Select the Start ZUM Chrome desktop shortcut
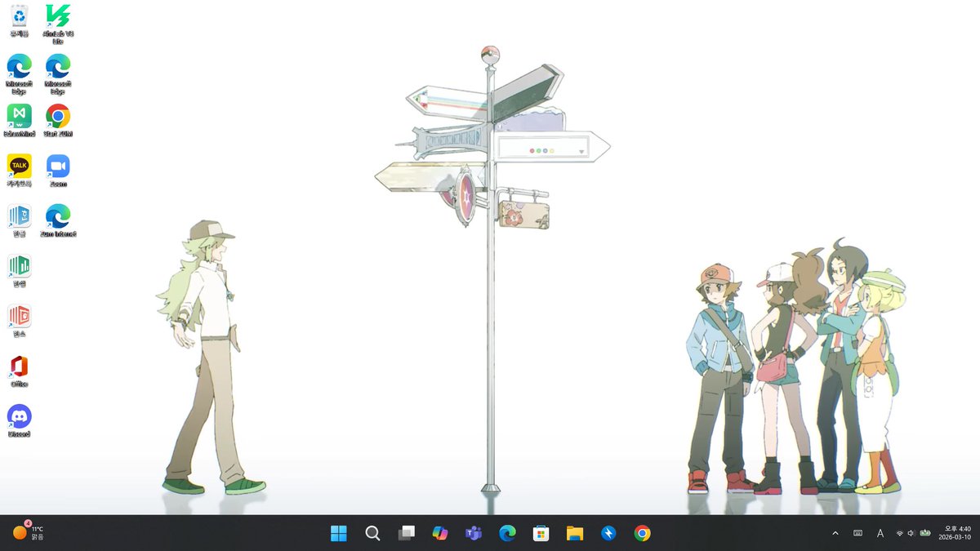980x551 pixels. tap(58, 121)
